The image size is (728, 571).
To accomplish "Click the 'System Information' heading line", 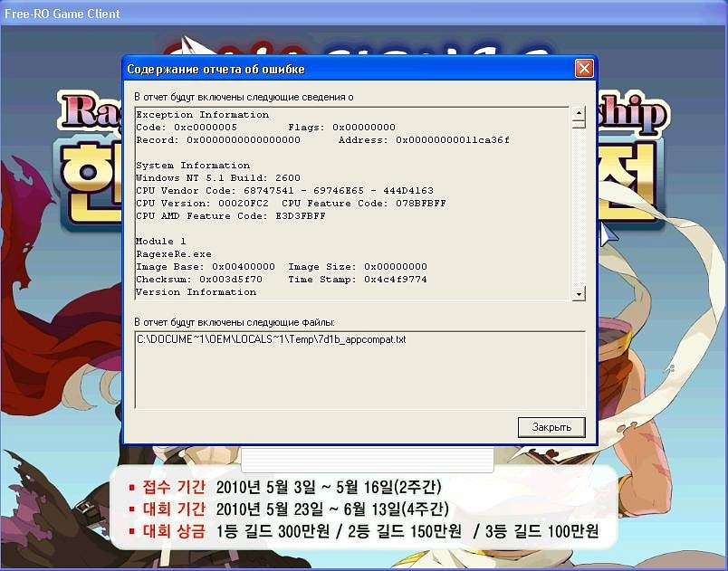I will point(193,165).
